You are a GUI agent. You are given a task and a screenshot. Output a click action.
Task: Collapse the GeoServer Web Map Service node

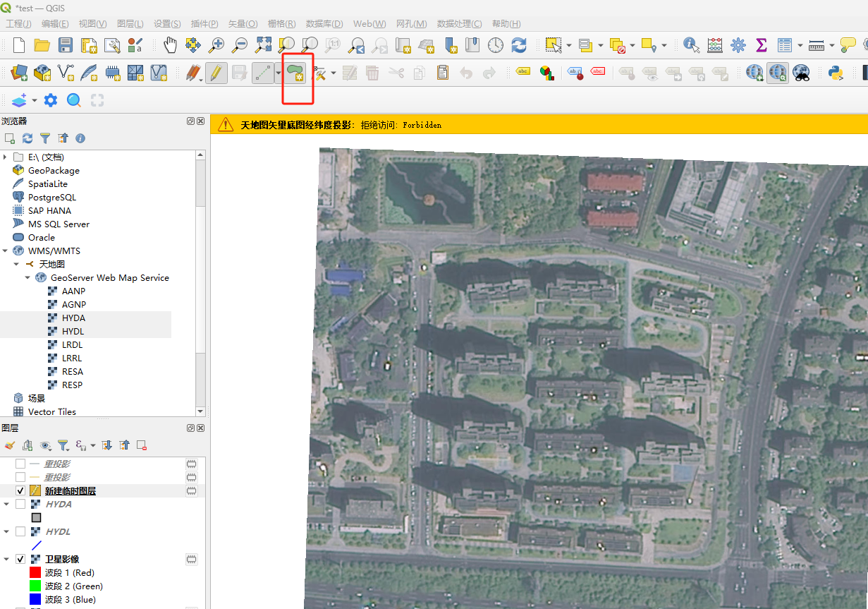[27, 278]
